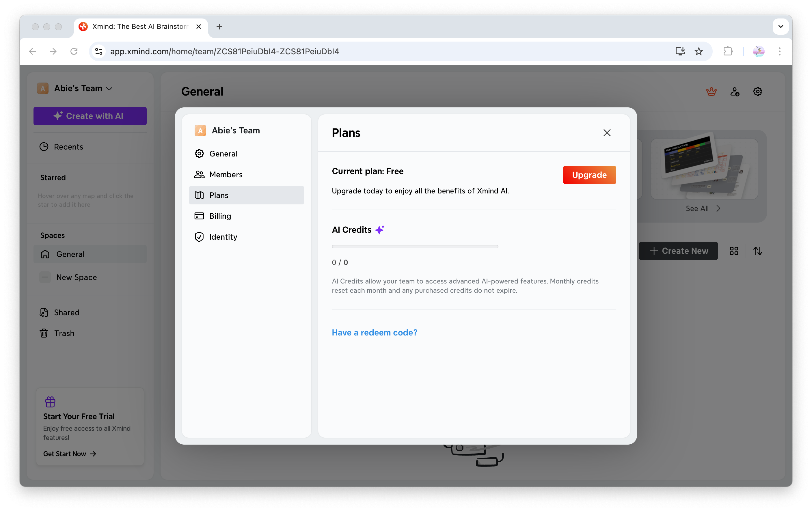
Task: Click See All templates link
Action: 703,208
